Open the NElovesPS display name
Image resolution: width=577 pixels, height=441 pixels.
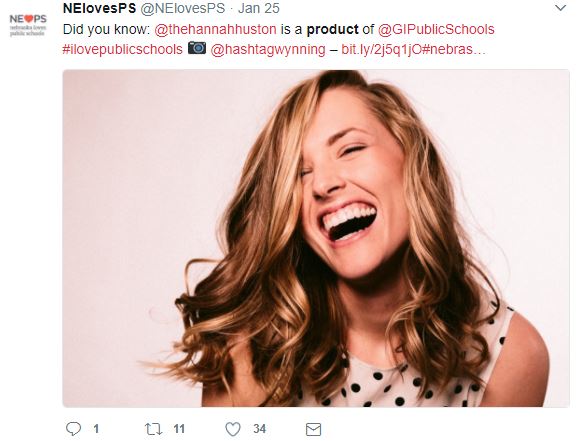99,8
